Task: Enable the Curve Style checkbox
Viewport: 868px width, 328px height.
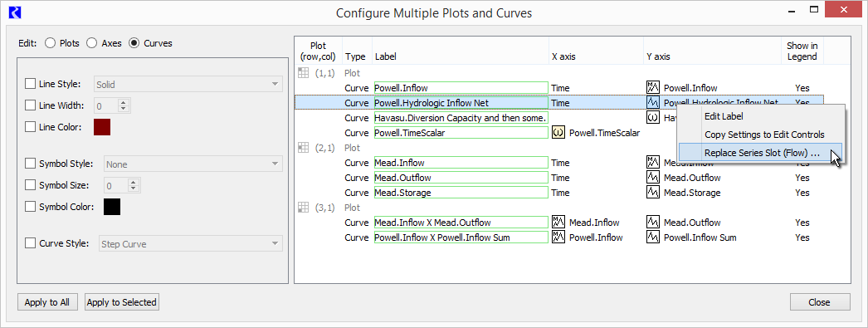Action: tap(30, 243)
